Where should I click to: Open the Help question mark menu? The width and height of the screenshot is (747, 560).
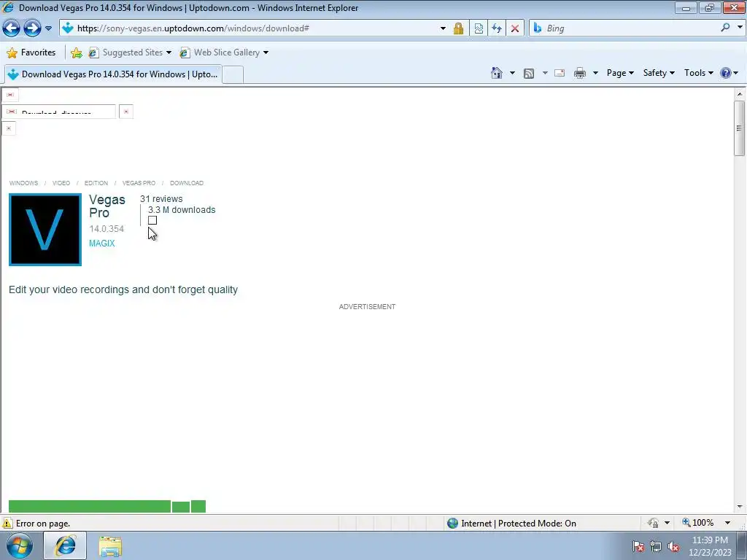[729, 73]
